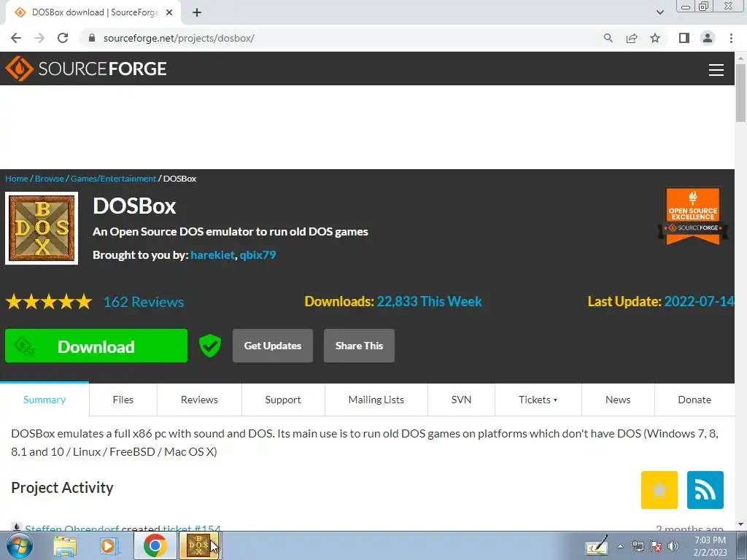The height and width of the screenshot is (560, 747).
Task: Click the DOSBox taskbar icon
Action: tap(198, 545)
